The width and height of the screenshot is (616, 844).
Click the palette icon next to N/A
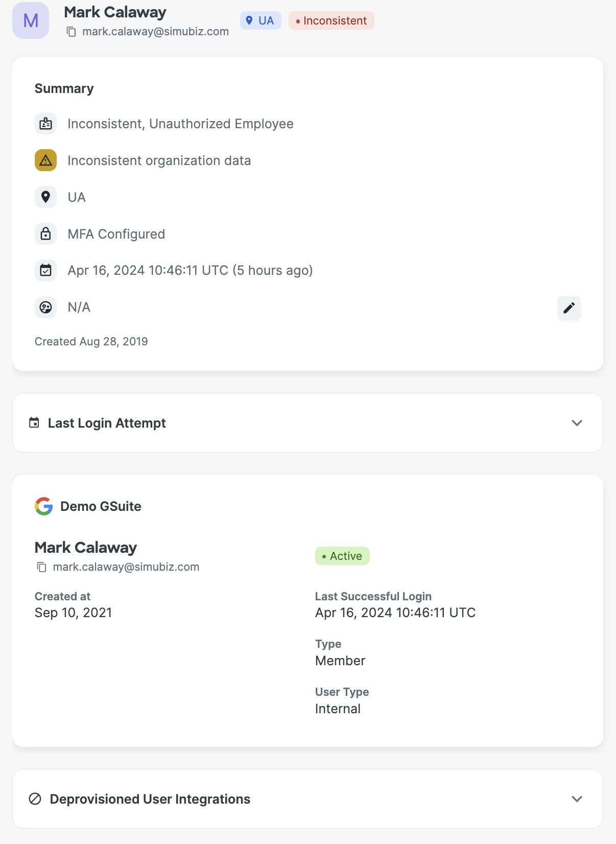45,307
